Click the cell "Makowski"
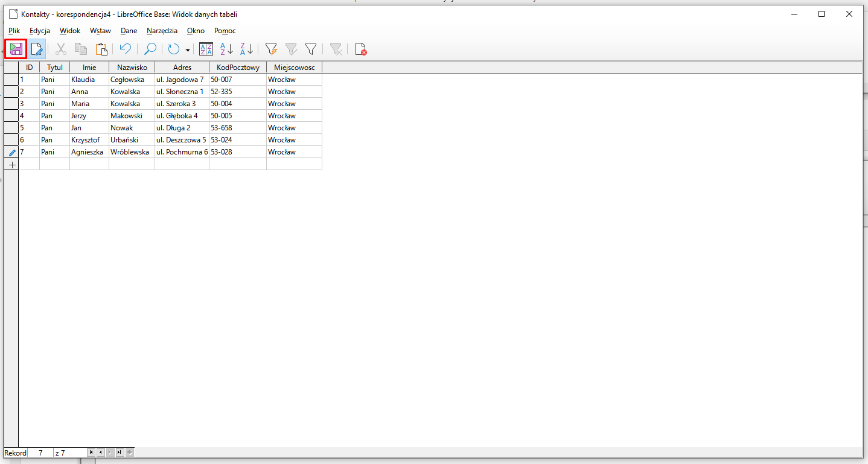 (x=132, y=116)
